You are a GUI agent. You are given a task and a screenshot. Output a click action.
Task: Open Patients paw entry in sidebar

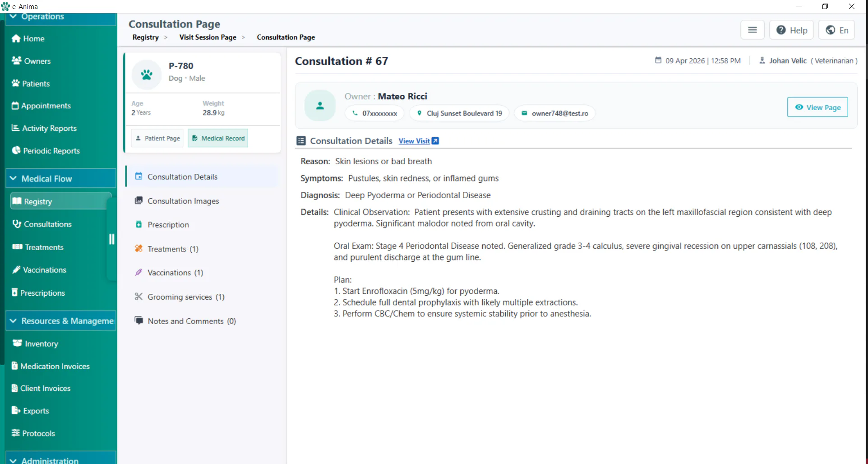(30, 84)
